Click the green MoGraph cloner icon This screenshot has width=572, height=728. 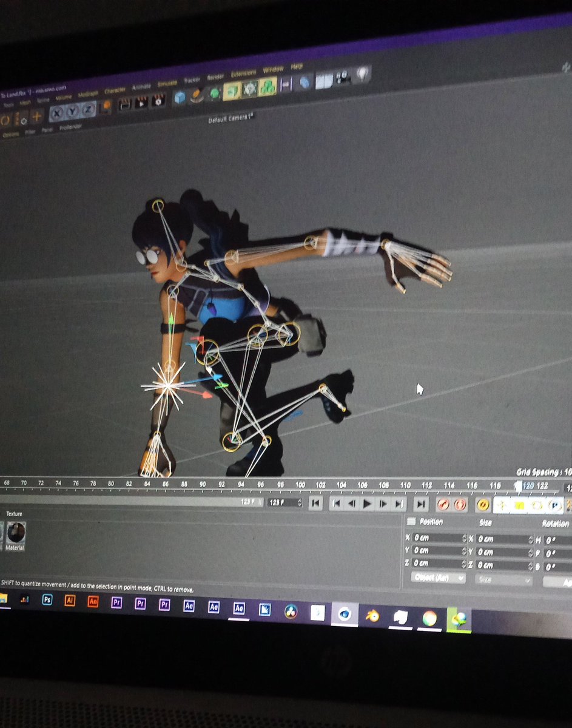tap(267, 86)
